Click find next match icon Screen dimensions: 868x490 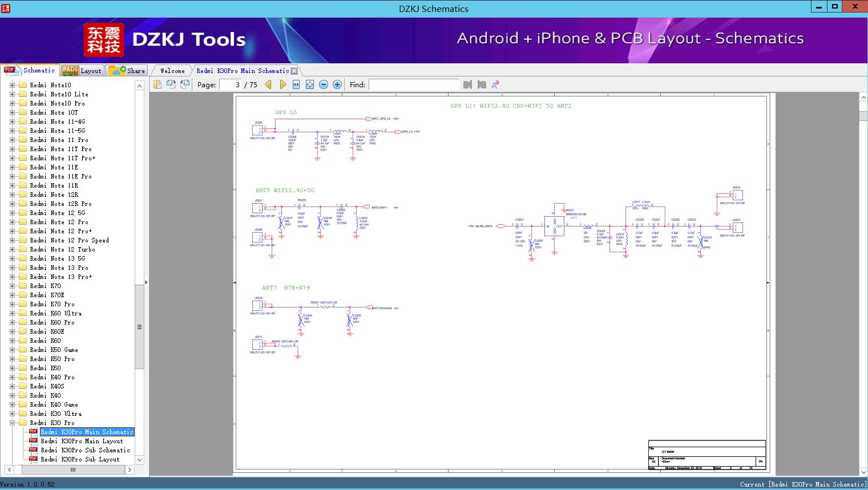(482, 84)
